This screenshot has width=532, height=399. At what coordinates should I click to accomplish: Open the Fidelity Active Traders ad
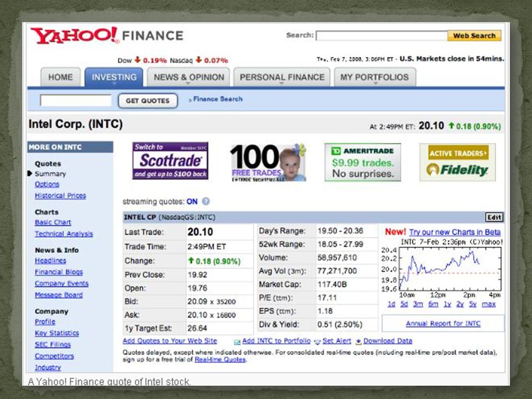pos(457,162)
